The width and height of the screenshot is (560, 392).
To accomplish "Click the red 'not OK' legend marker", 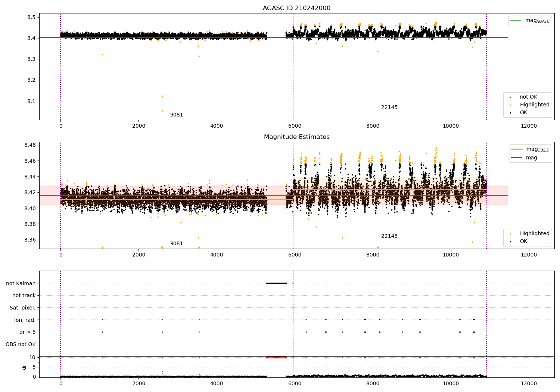I will coord(510,97).
